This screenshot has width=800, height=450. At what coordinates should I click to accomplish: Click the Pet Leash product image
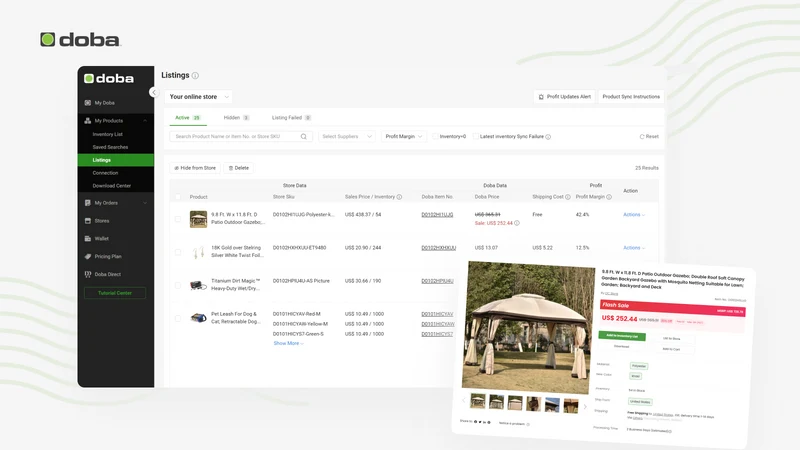point(198,318)
